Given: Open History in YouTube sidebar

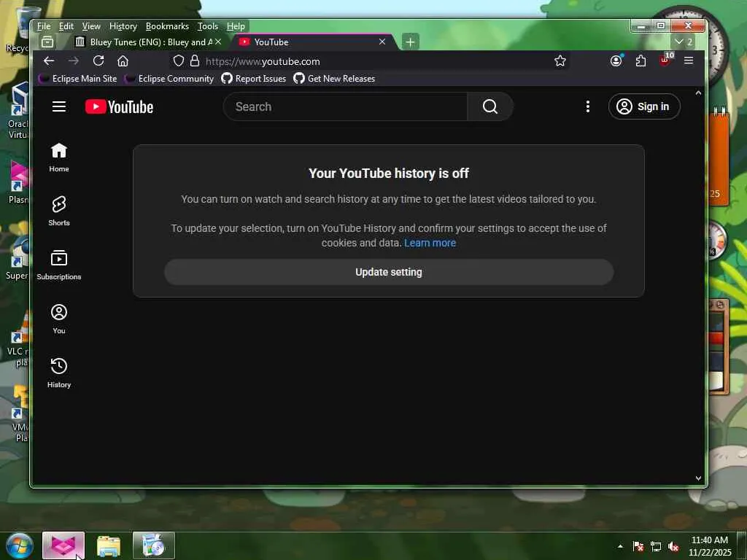Looking at the screenshot, I should (x=59, y=373).
